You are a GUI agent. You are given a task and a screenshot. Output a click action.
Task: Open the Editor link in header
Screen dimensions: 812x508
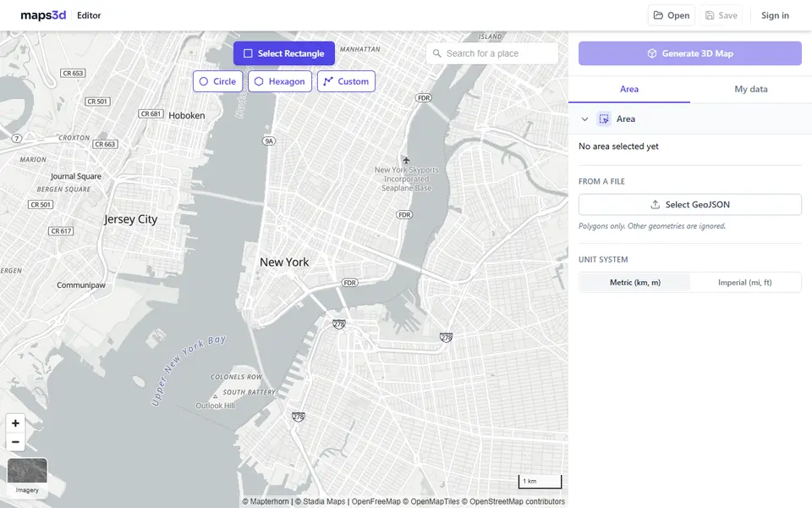(x=89, y=15)
